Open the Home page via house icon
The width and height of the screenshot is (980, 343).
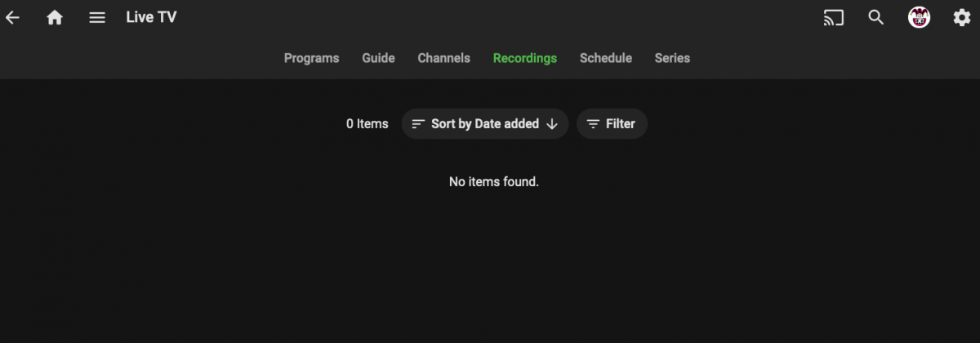point(55,17)
